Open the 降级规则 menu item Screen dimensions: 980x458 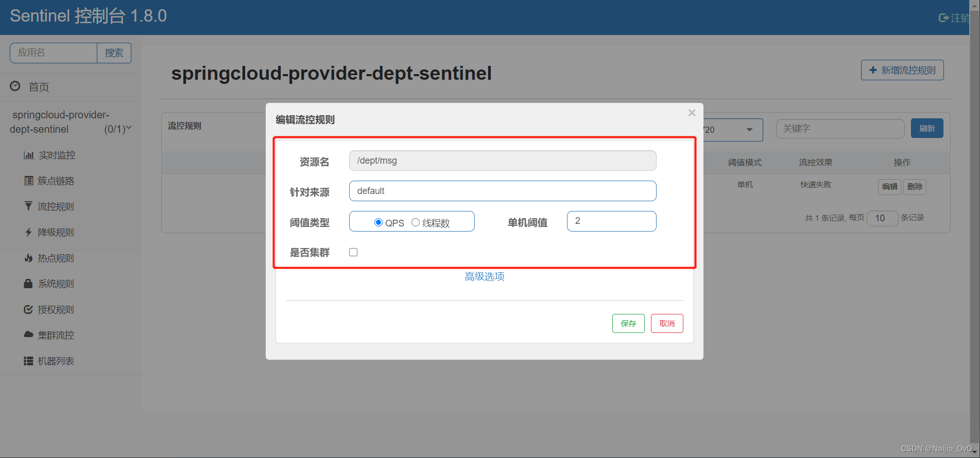point(56,232)
